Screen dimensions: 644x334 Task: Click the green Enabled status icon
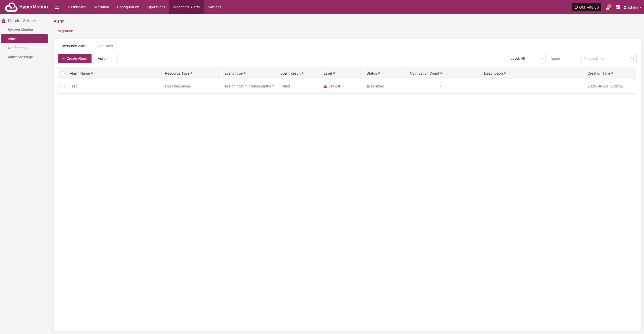[368, 86]
